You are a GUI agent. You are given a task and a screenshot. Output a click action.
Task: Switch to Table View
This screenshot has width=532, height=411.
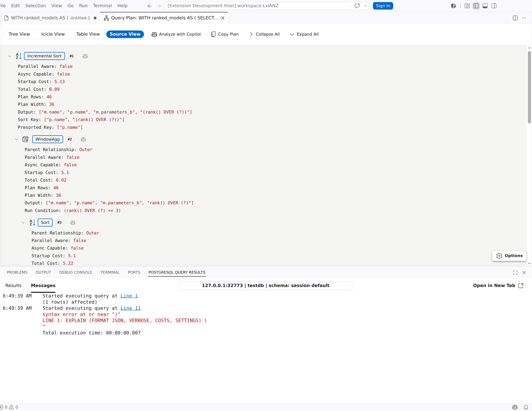(x=88, y=34)
